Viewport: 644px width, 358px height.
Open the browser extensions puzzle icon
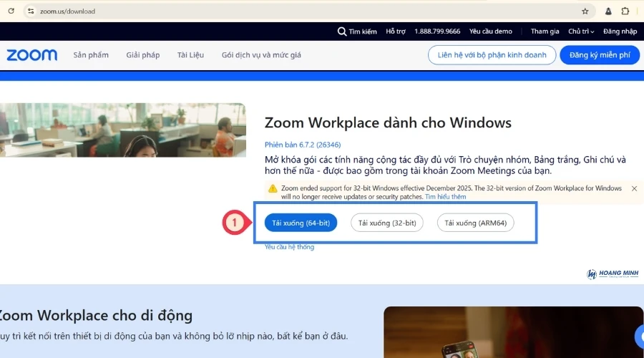coord(625,11)
